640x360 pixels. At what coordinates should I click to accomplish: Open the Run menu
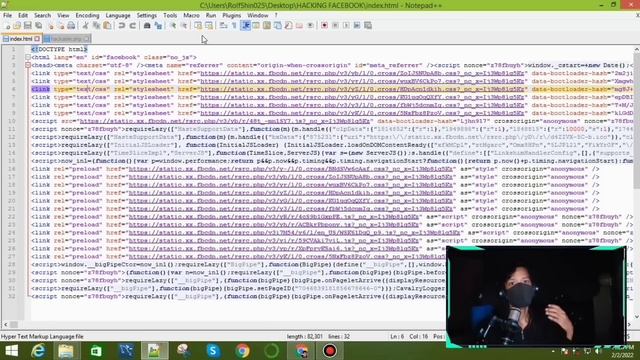(211, 16)
